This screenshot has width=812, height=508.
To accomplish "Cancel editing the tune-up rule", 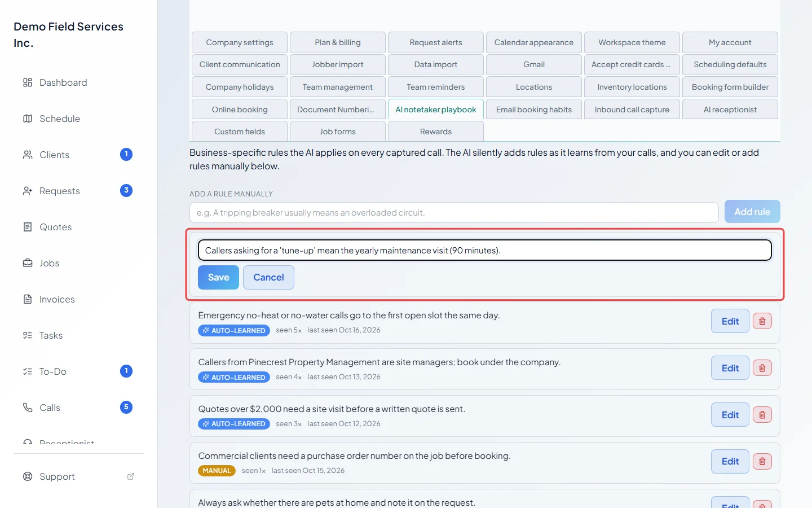I will coord(268,277).
